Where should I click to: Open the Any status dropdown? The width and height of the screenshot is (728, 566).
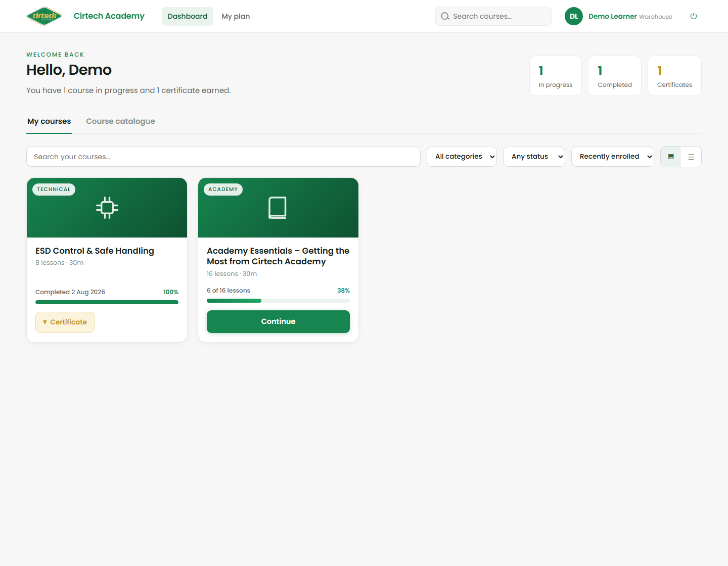(534, 157)
